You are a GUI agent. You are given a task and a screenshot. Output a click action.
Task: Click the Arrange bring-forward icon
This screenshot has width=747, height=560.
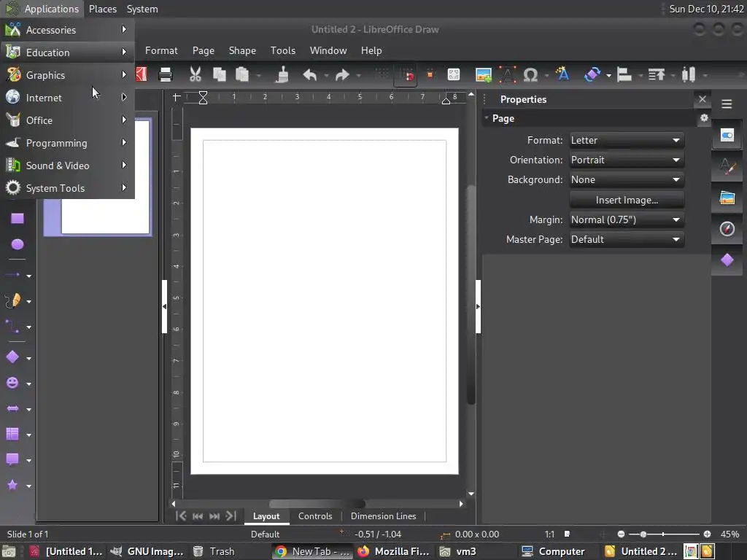click(657, 75)
